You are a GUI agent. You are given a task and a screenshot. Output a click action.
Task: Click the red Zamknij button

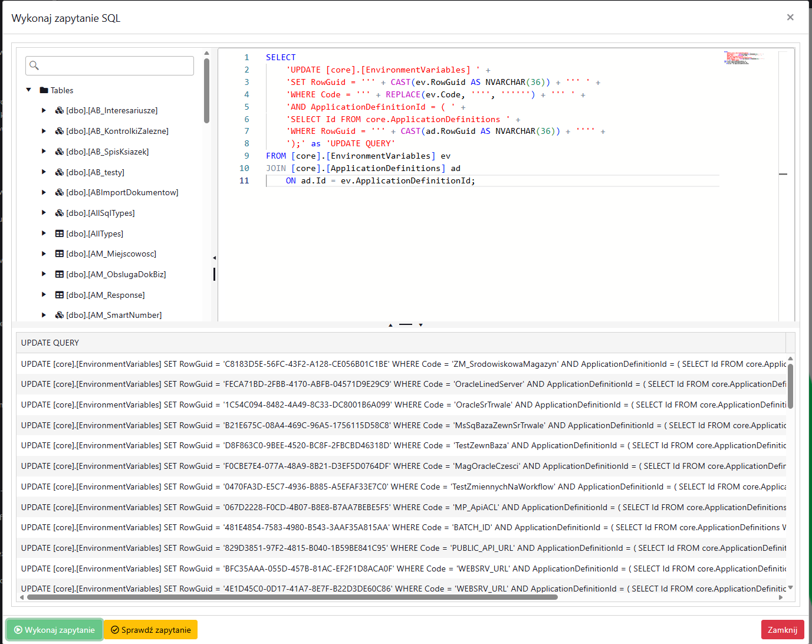[x=782, y=630]
